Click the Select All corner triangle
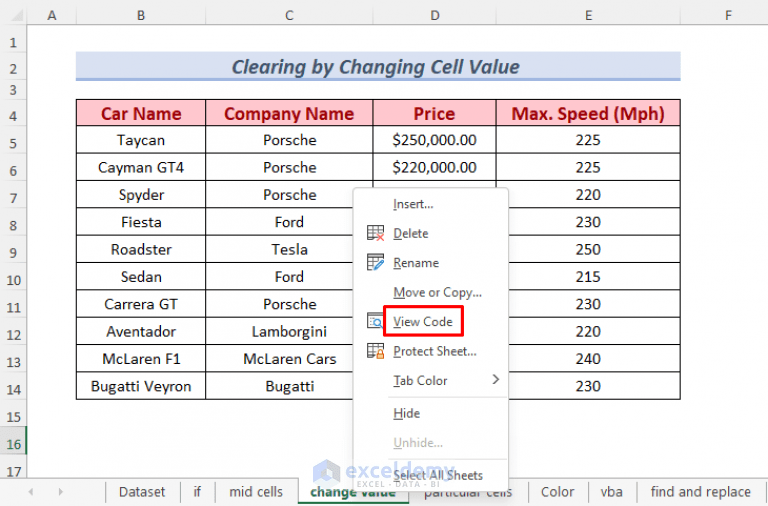Viewport: 768px width, 506px height. (17, 16)
